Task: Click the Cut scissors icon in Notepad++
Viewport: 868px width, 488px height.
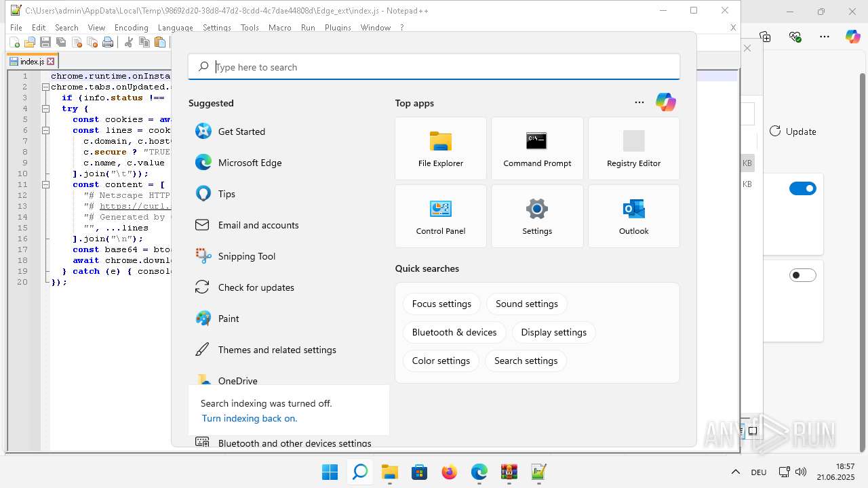Action: point(128,42)
